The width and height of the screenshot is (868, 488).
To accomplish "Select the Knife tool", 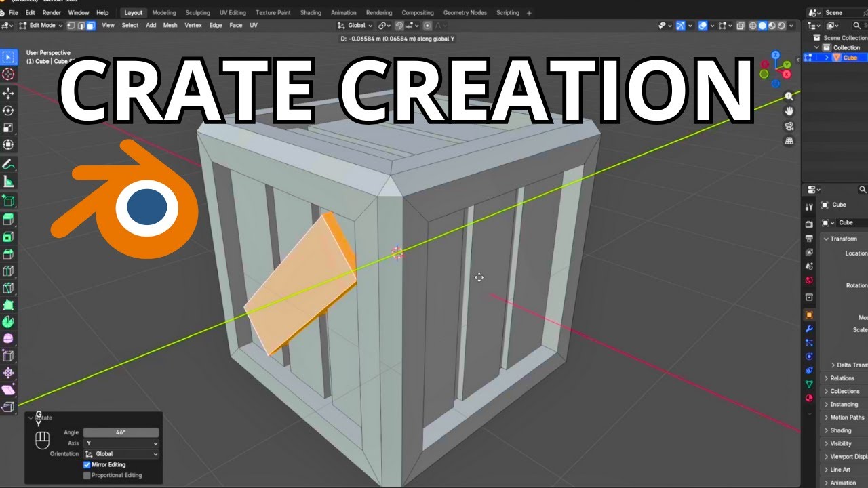I will click(x=8, y=287).
